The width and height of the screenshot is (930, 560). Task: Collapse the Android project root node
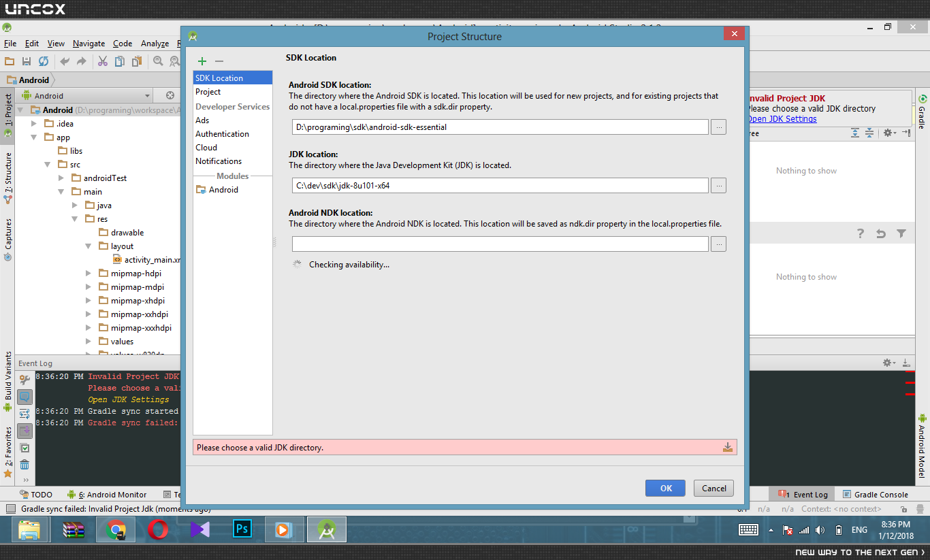[x=20, y=110]
